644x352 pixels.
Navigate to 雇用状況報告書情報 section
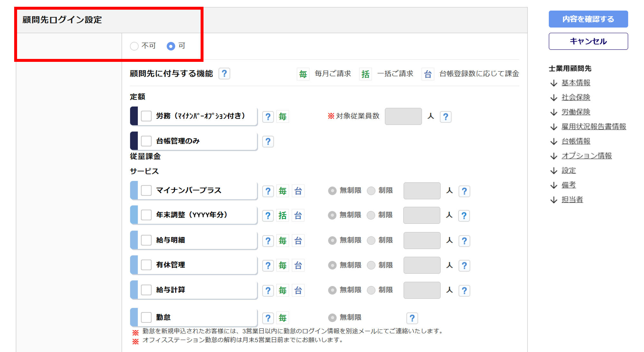[x=593, y=127]
